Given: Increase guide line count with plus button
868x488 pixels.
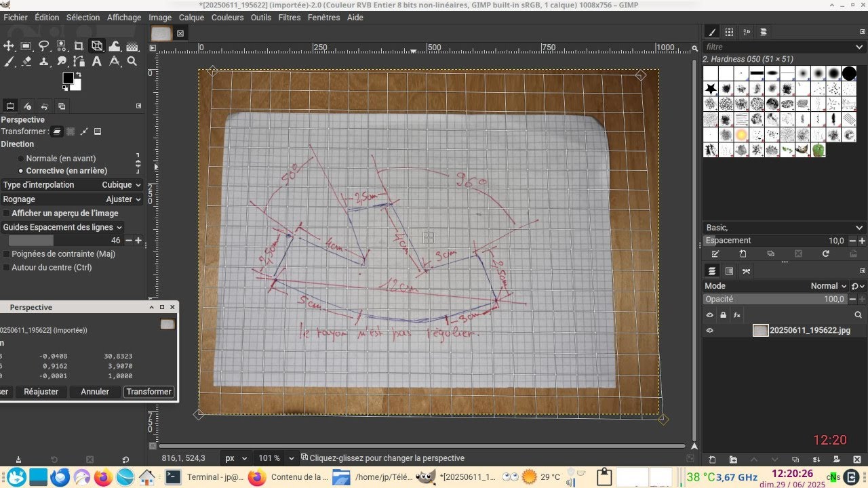Looking at the screenshot, I should coord(138,241).
